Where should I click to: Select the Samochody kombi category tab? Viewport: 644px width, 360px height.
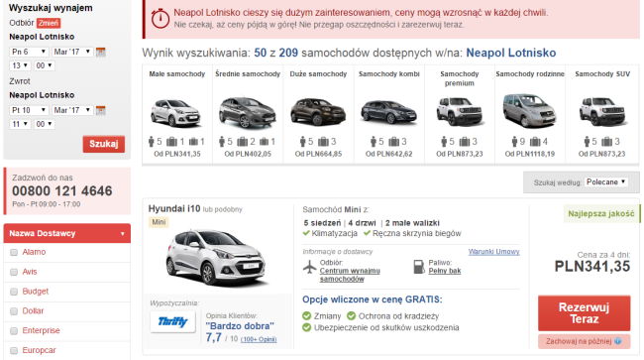point(389,114)
